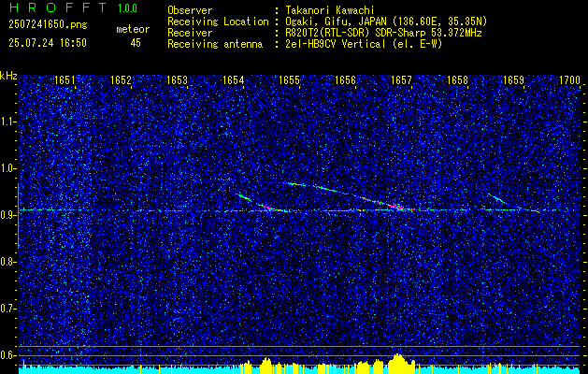Viewport: 588px width, 374px height.
Task: Click the 0.6 kHz axis label
Action: pyautogui.click(x=8, y=355)
